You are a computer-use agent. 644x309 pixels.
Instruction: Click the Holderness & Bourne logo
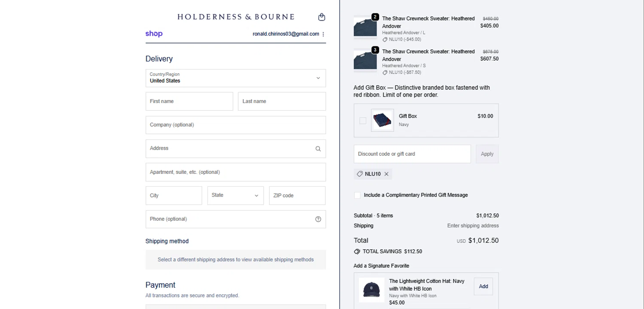236,17
